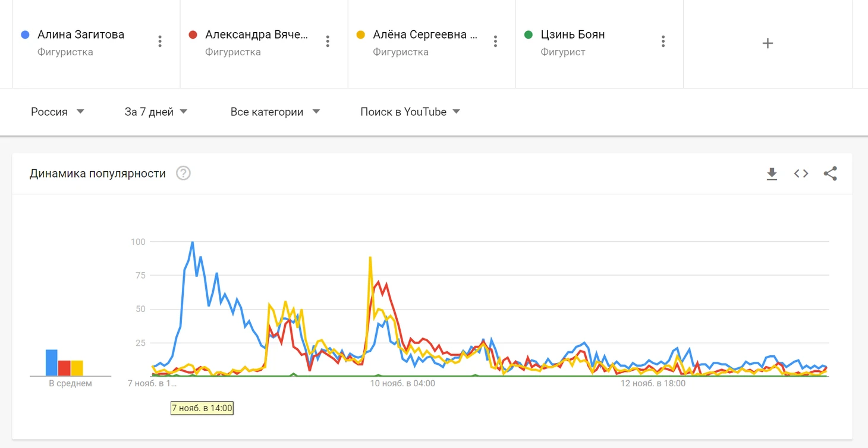
Task: Edit the Алина Загитова search term
Action: point(81,34)
